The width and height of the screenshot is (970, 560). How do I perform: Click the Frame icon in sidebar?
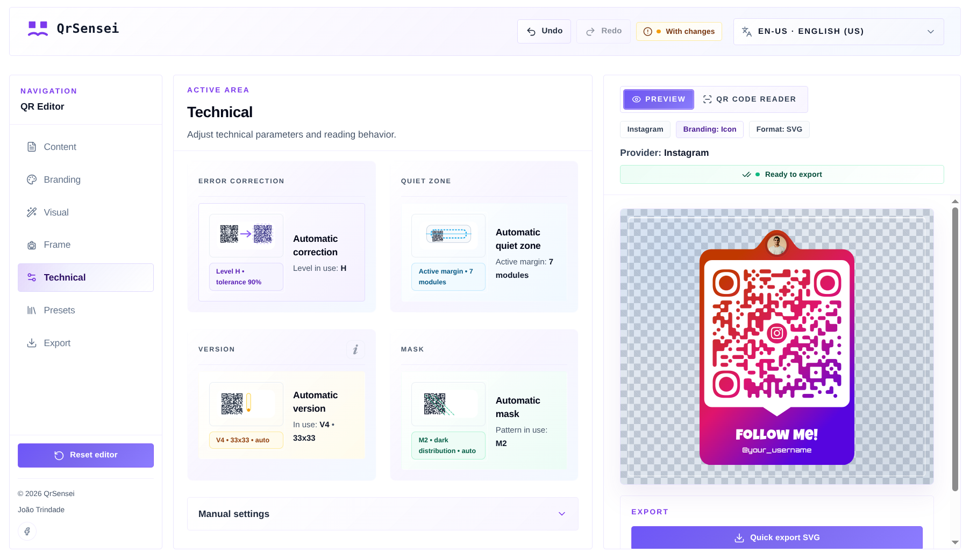[32, 245]
